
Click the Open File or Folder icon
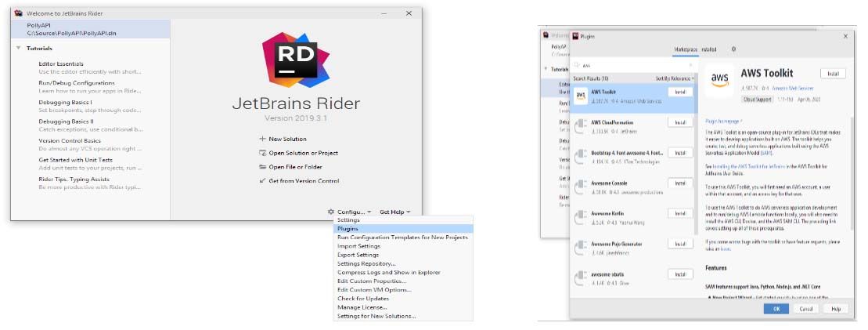[264, 166]
